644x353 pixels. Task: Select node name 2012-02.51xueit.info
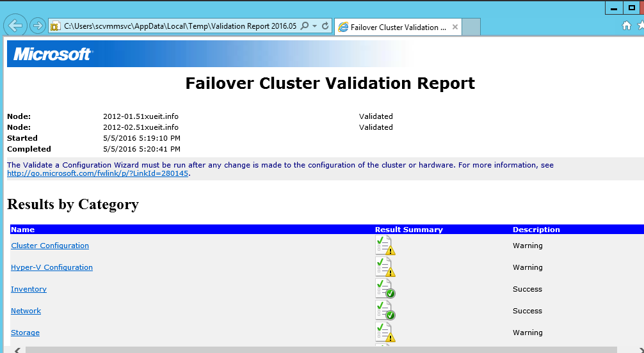(x=140, y=127)
